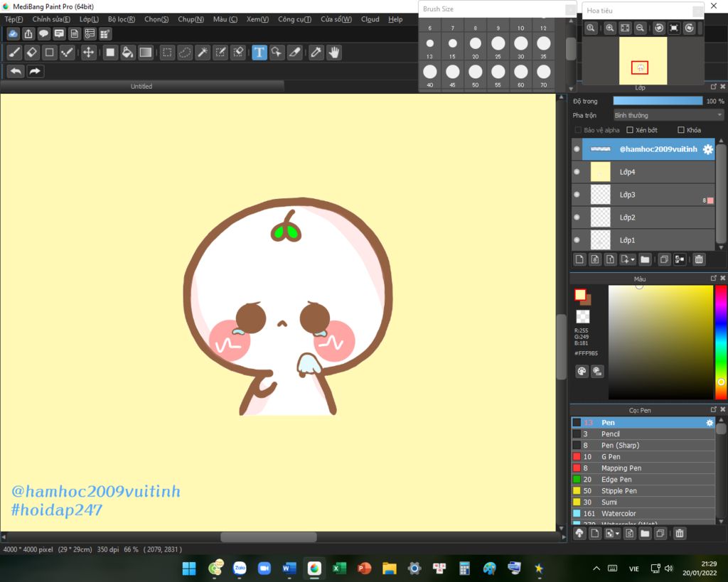The height and width of the screenshot is (582, 728).
Task: Select layer Lớp2 in the layer list
Action: tap(643, 217)
